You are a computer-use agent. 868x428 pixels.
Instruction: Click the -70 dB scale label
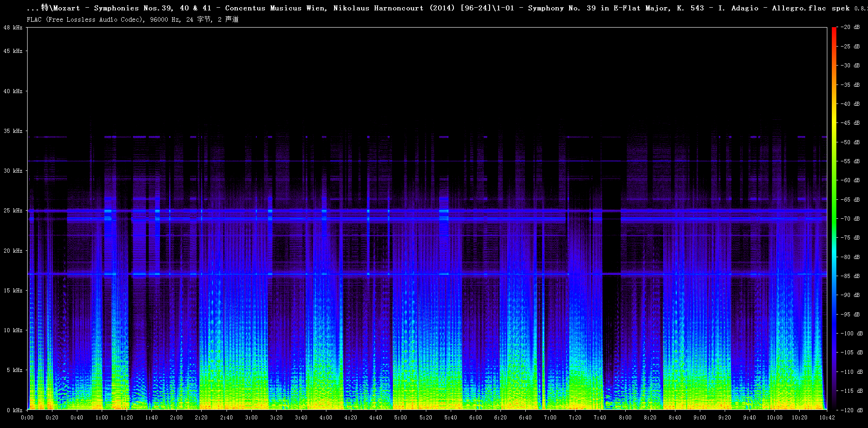click(x=850, y=219)
